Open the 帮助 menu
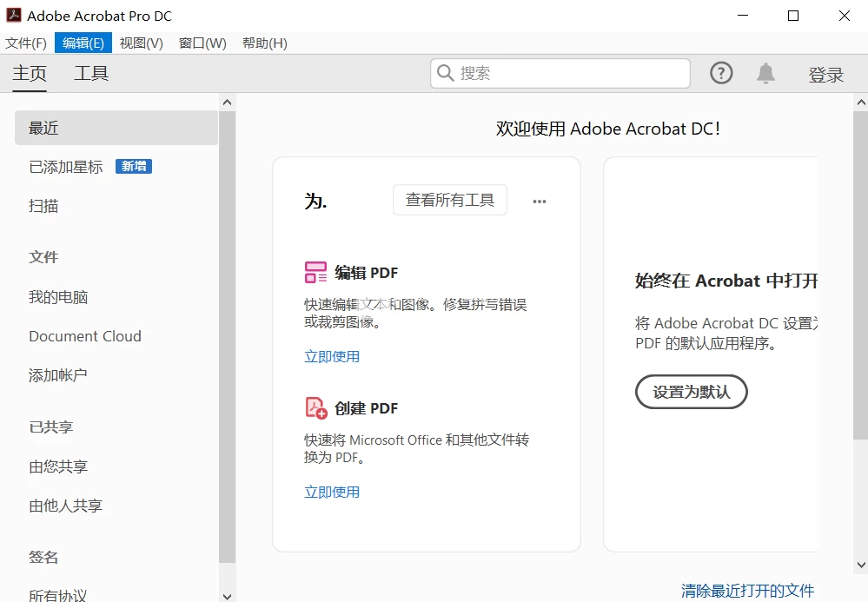The width and height of the screenshot is (868, 602). click(x=264, y=43)
